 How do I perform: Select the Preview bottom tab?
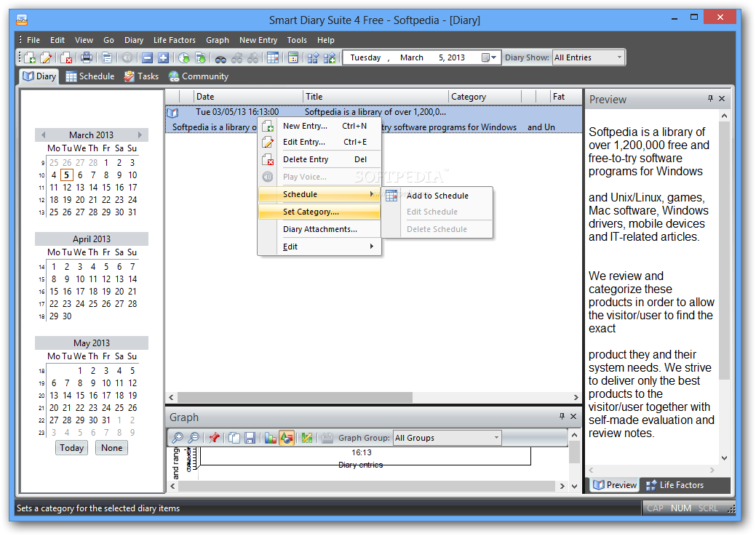click(x=615, y=485)
